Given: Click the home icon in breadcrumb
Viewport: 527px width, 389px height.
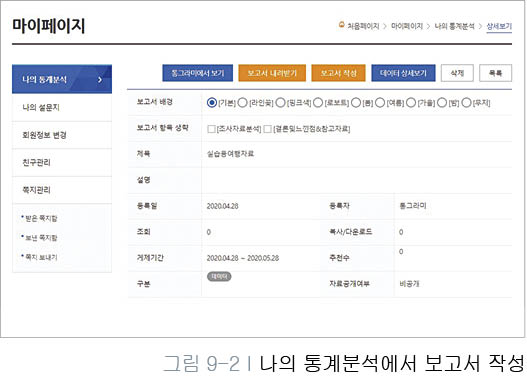Looking at the screenshot, I should coord(341,25).
